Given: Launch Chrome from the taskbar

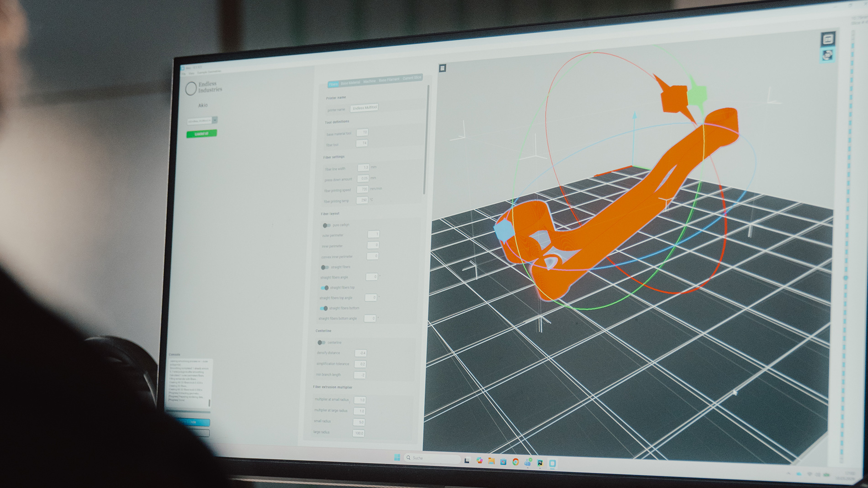Looking at the screenshot, I should [515, 462].
